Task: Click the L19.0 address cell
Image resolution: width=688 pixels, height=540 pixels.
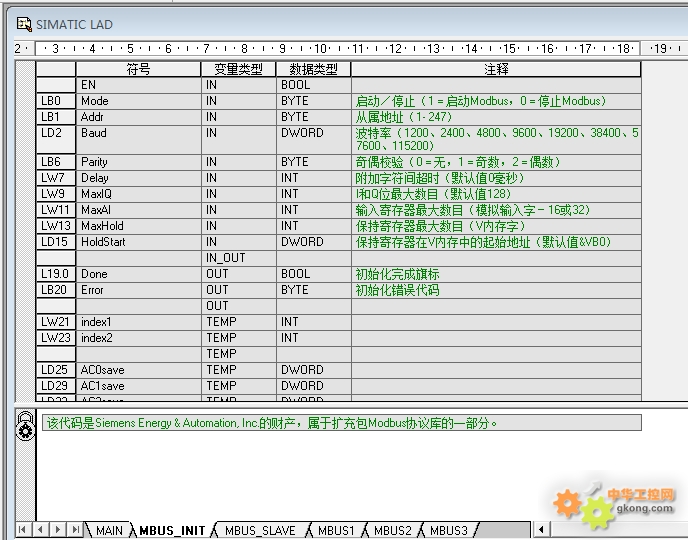Action: (56, 274)
